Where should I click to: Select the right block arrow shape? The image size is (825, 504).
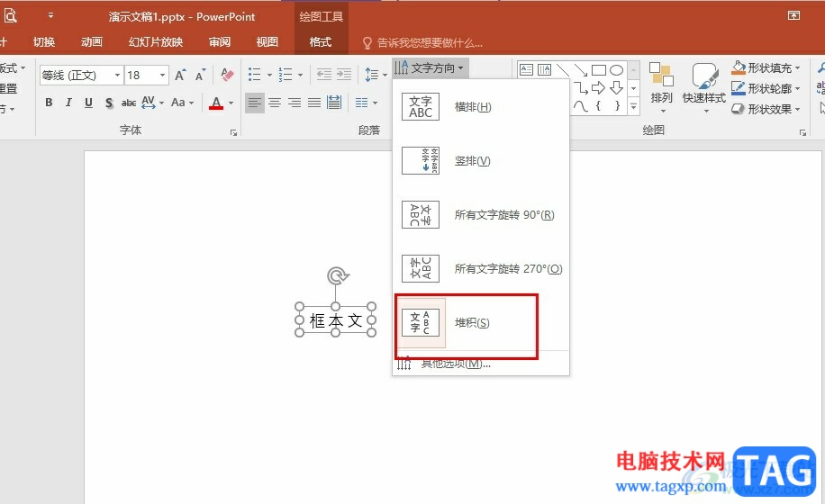599,87
